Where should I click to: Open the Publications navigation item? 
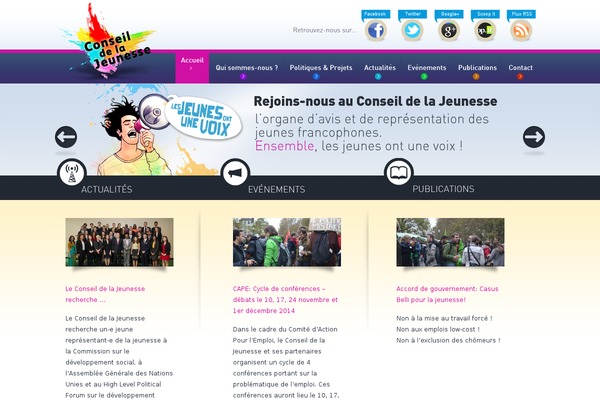(x=477, y=68)
